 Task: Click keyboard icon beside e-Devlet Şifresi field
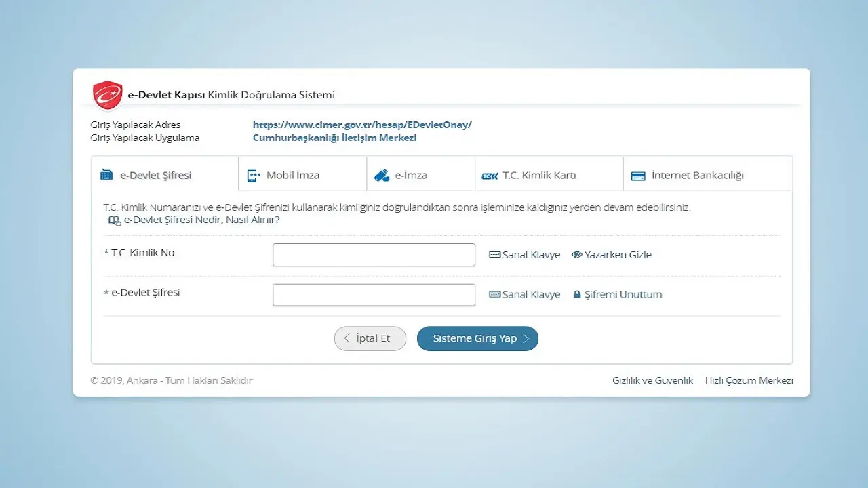coord(495,295)
